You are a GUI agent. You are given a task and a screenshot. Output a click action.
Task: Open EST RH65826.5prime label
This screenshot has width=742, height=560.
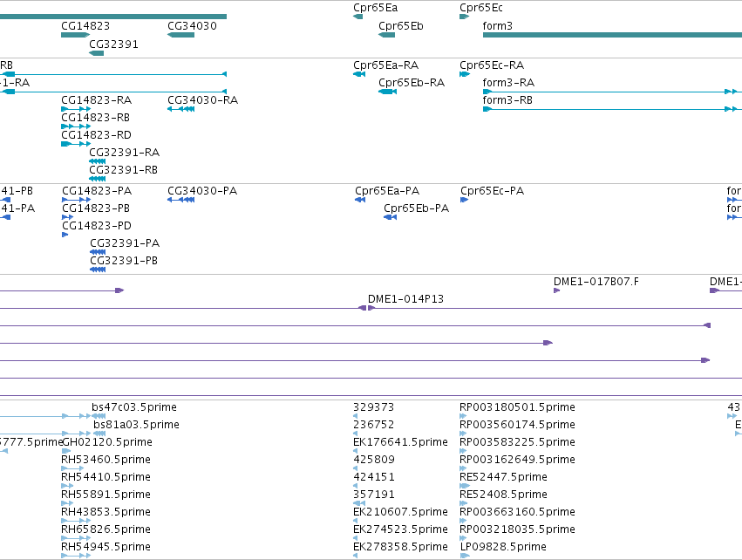point(106,529)
